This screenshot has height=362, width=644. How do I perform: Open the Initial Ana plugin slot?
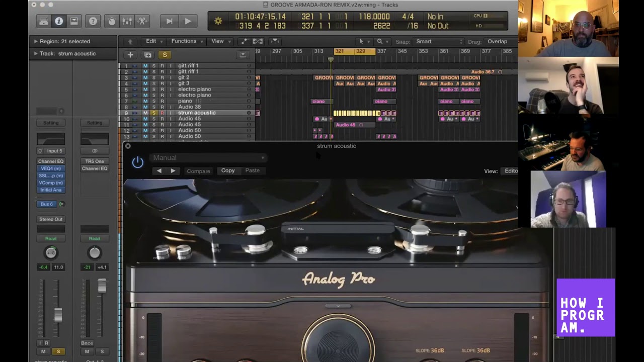point(51,190)
